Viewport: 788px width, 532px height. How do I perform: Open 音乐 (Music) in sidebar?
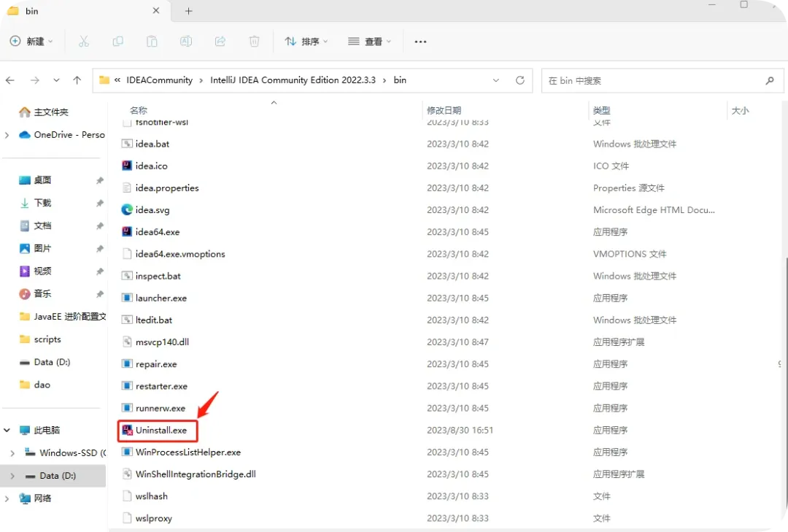(35, 293)
